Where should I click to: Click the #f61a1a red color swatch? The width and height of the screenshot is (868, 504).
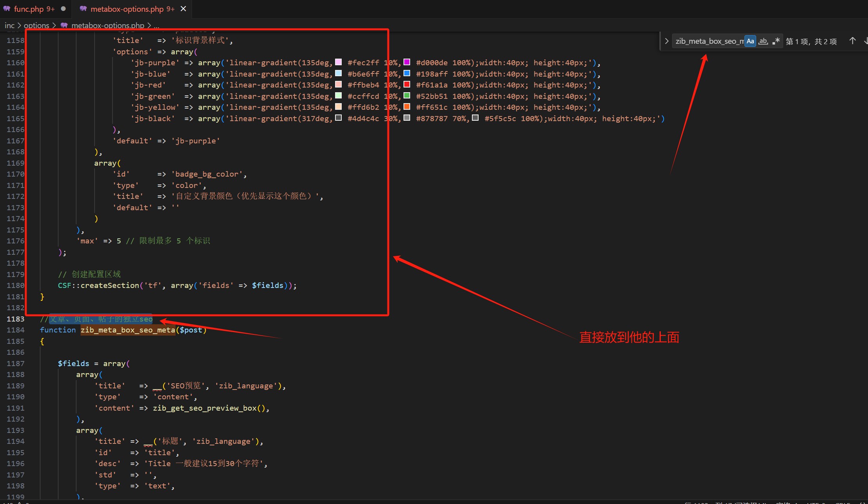(407, 84)
